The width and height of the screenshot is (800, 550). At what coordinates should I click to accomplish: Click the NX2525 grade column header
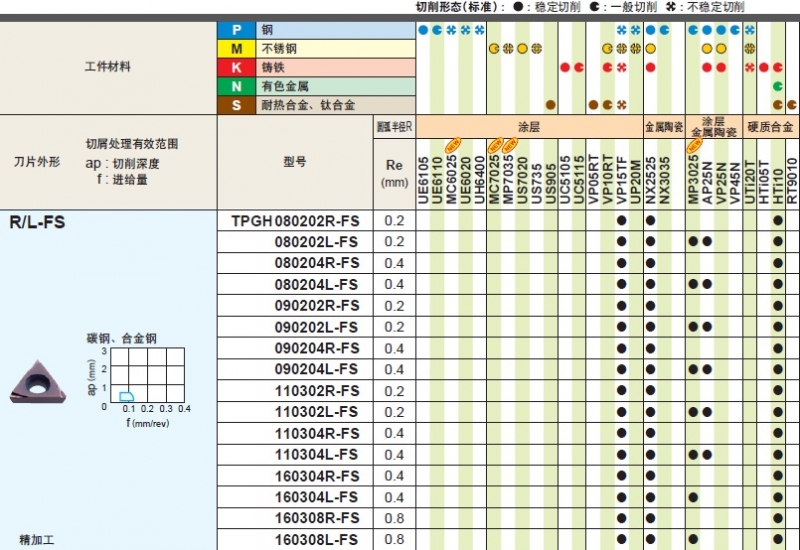[650, 180]
